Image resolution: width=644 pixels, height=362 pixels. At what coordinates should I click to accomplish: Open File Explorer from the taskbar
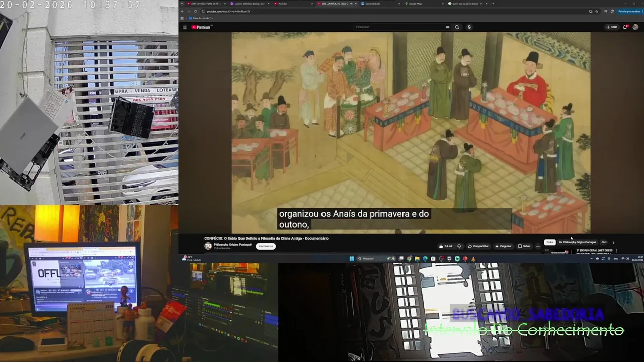417,259
